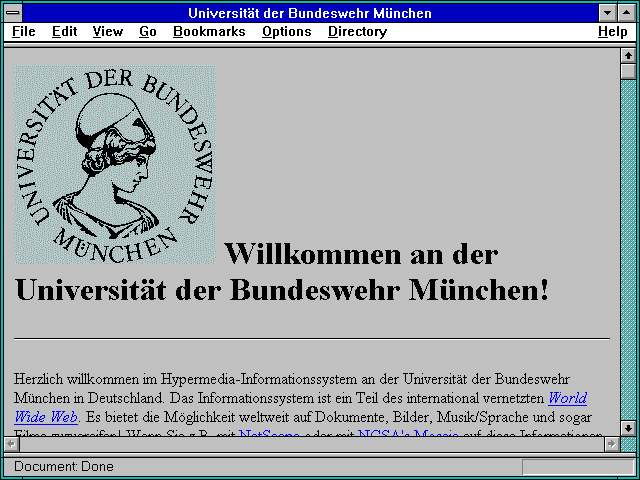Viewport: 640px width, 480px height.
Task: Click the horizontal scrollbar right arrow
Action: (611, 444)
